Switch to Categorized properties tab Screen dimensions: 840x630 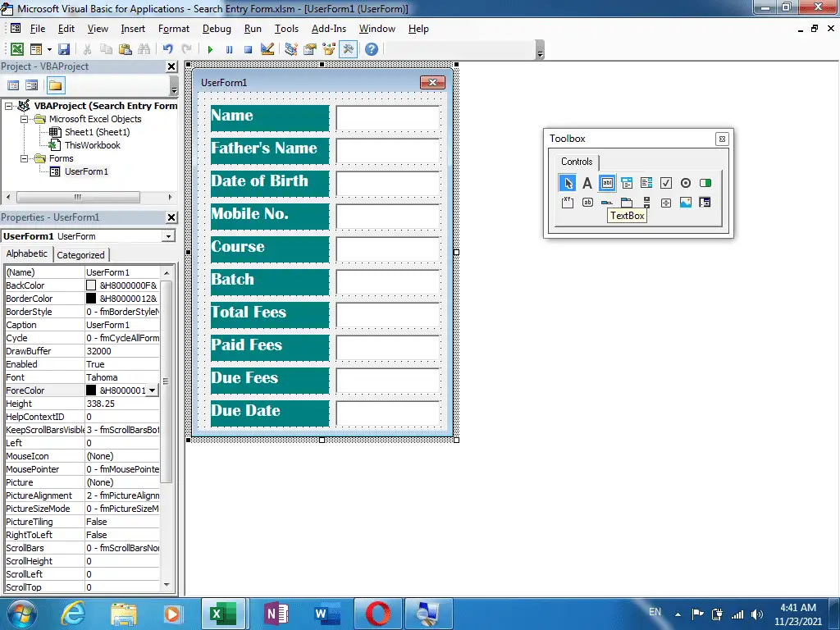pyautogui.click(x=81, y=255)
